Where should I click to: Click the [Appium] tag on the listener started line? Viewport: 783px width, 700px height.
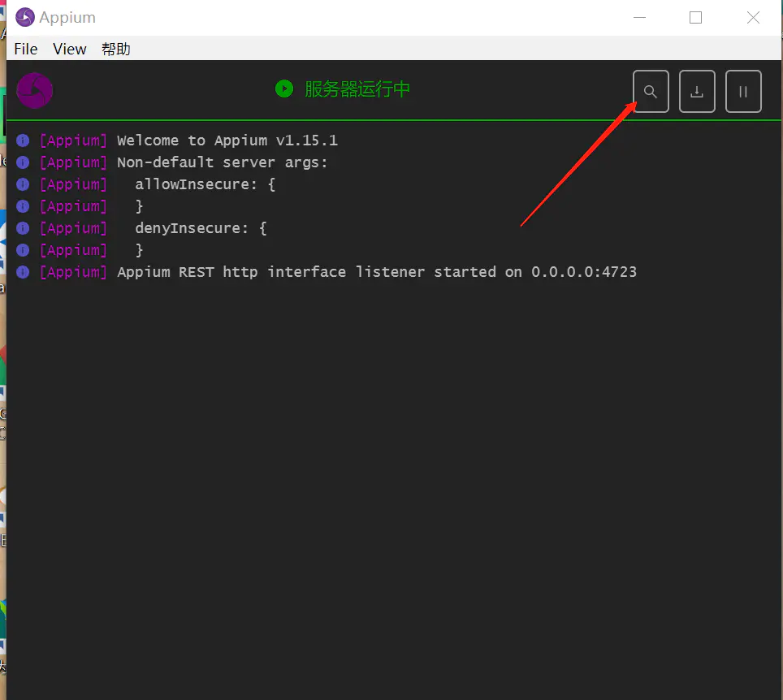point(73,272)
